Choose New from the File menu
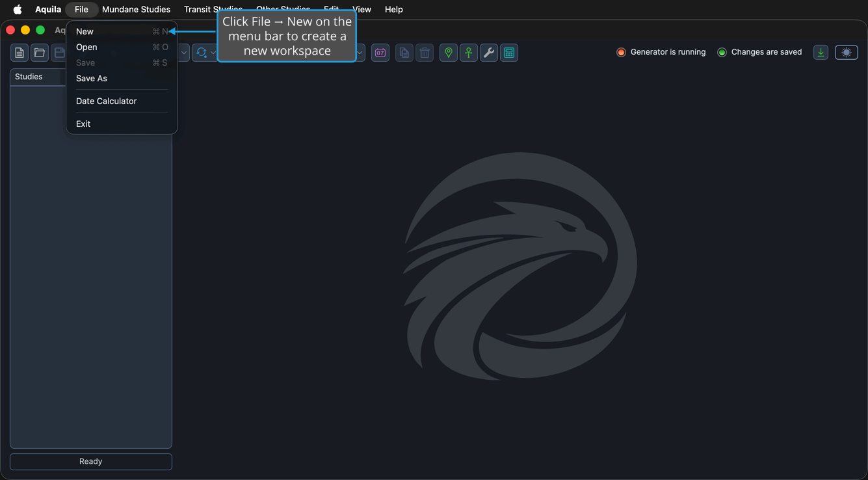 click(x=122, y=31)
